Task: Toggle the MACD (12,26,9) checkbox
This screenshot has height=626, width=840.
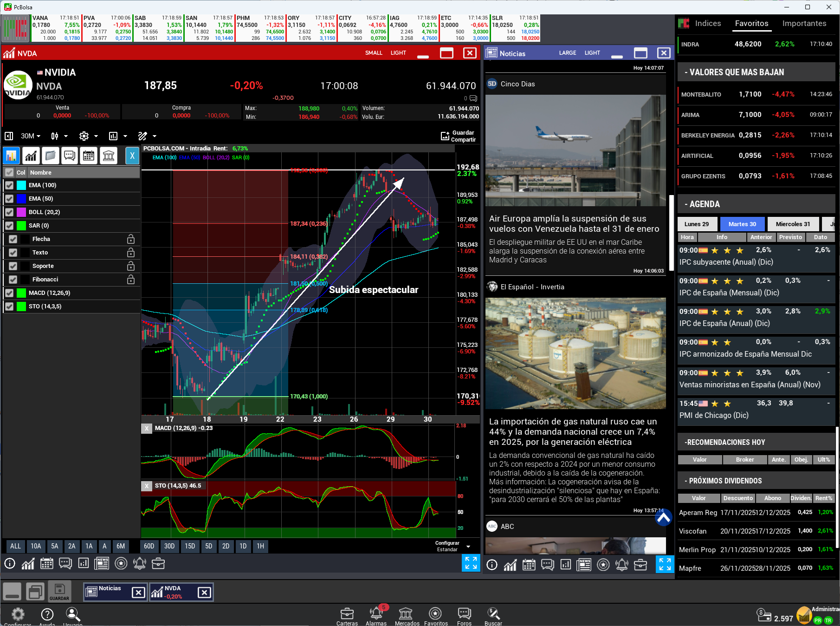Action: 9,293
